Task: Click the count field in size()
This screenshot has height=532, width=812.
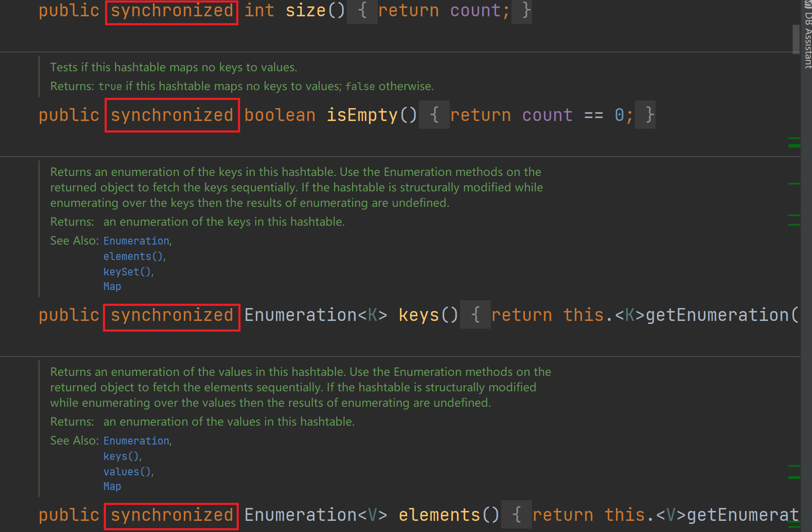Action: (475, 11)
